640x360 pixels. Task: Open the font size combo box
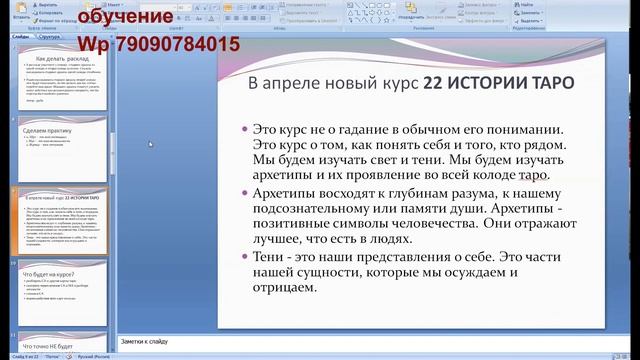[184, 8]
